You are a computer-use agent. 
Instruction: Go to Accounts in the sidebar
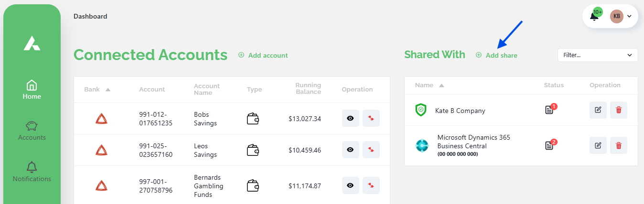click(x=32, y=131)
